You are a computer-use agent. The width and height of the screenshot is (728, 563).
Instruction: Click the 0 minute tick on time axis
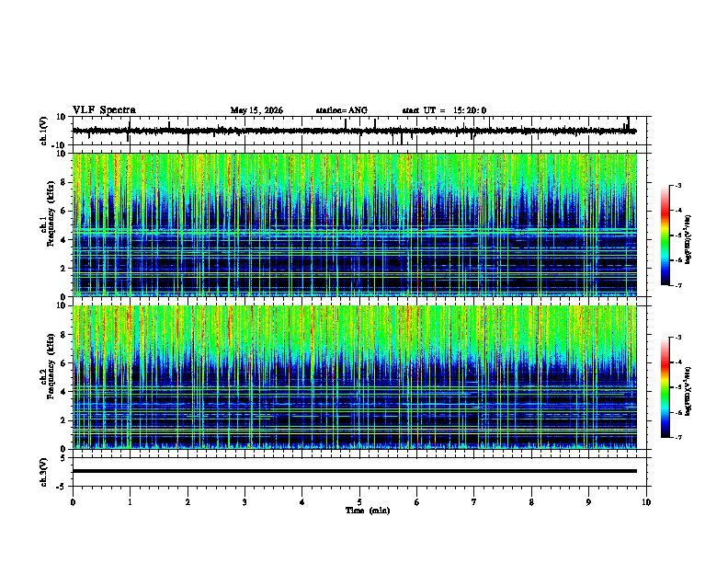(x=73, y=502)
